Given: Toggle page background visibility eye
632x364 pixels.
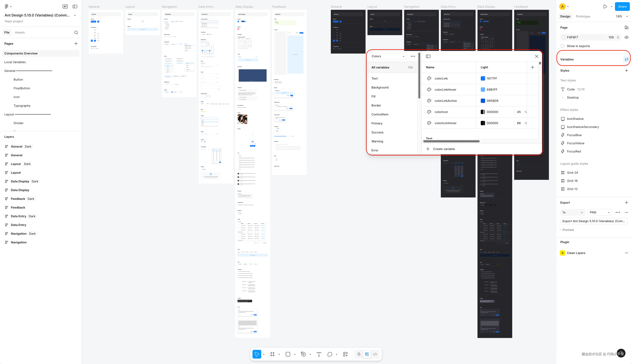Looking at the screenshot, I should pyautogui.click(x=626, y=37).
